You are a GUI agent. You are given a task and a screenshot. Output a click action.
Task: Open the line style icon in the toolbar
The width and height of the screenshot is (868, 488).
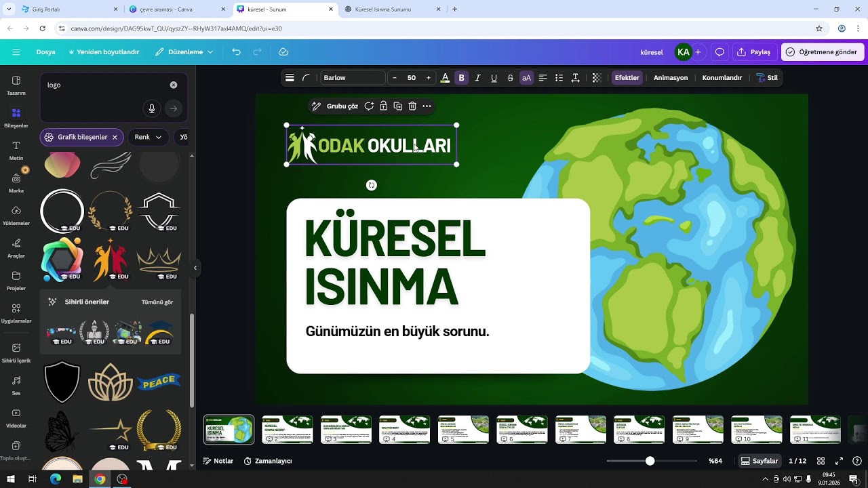(x=290, y=78)
